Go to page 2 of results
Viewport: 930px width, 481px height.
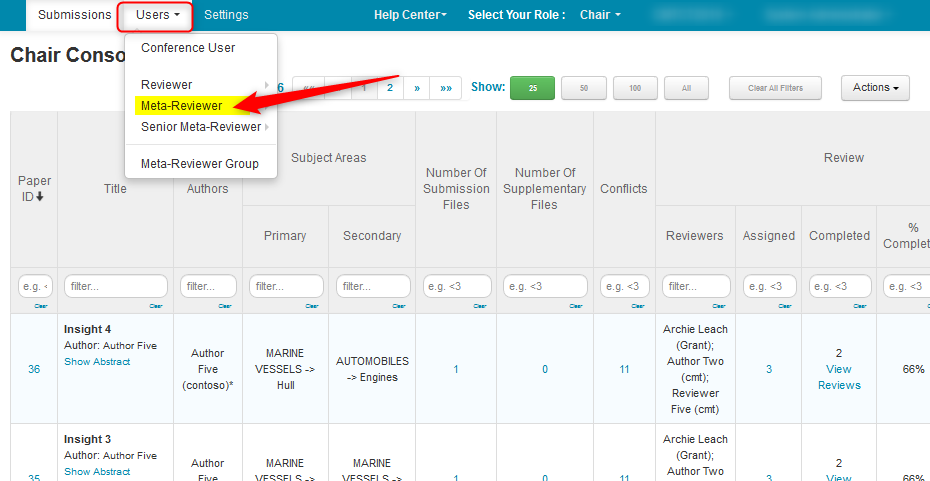390,88
